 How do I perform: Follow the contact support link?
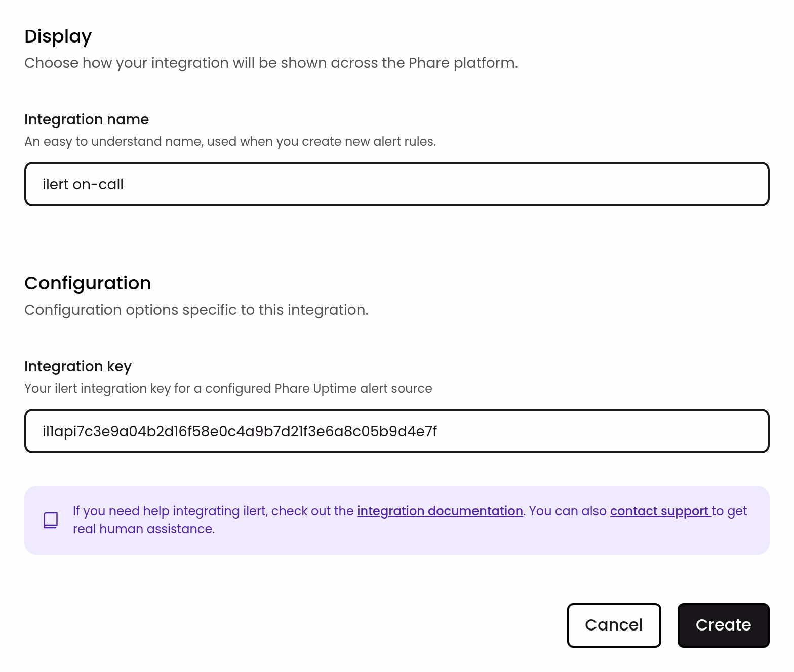tap(660, 511)
